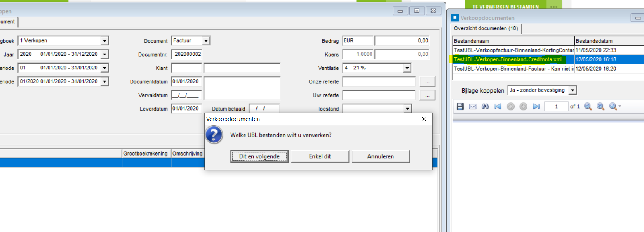The image size is (644, 232).
Task: Click the email envelope icon
Action: (473, 106)
